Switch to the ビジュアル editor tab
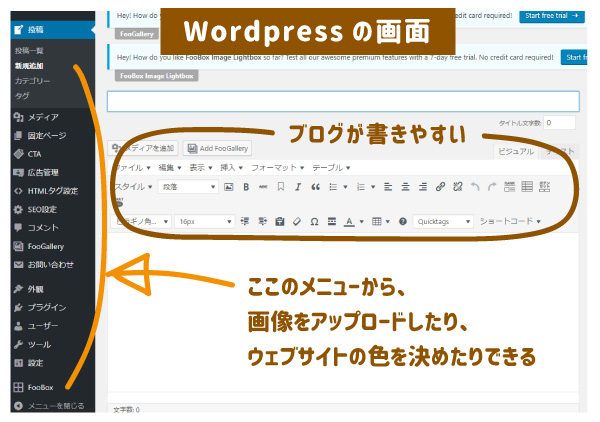 (x=516, y=151)
